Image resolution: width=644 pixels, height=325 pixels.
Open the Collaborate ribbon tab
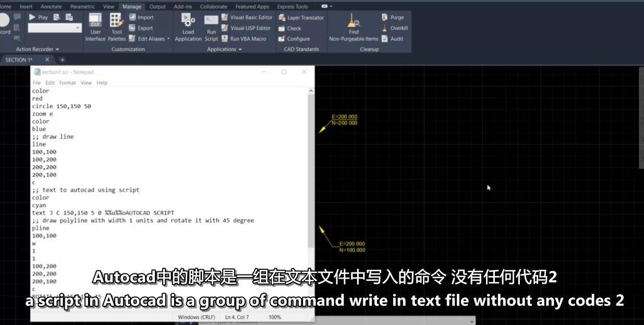click(x=213, y=6)
